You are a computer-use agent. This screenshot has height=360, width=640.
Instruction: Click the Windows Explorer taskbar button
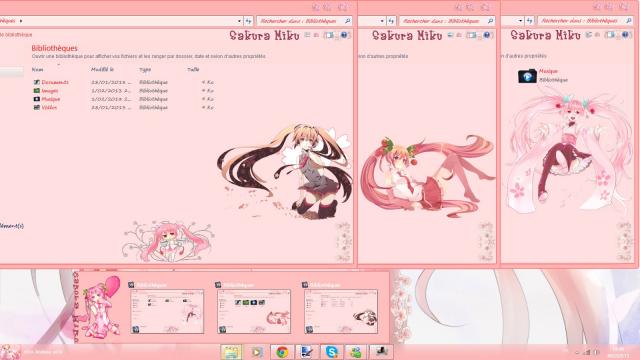coord(231,352)
